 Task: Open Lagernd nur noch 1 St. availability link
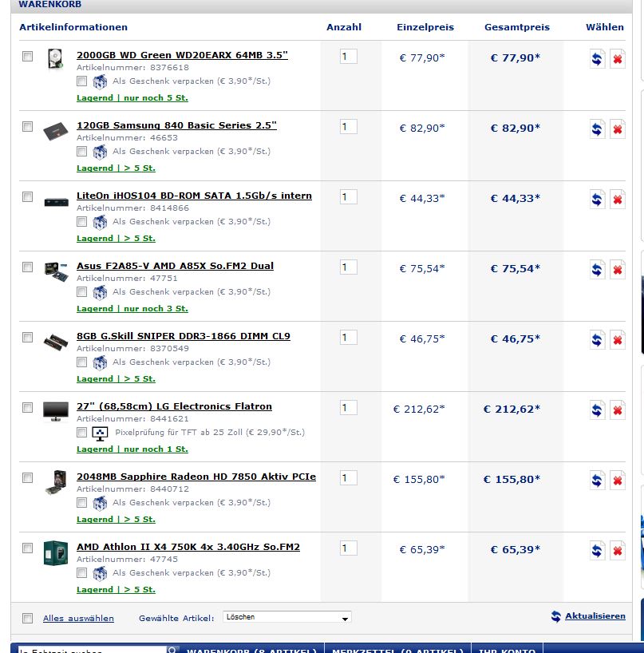132,449
